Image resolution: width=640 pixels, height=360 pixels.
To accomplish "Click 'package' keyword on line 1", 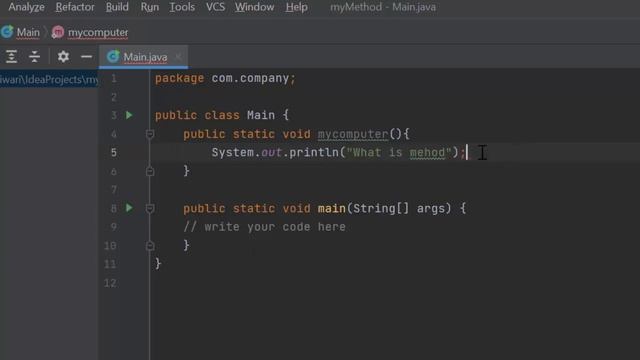I will tap(179, 78).
